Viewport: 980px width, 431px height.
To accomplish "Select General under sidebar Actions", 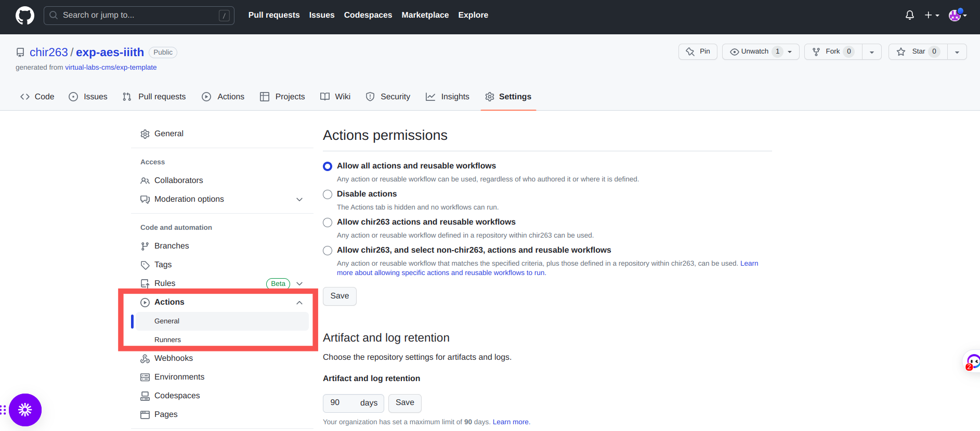I will [x=222, y=321].
